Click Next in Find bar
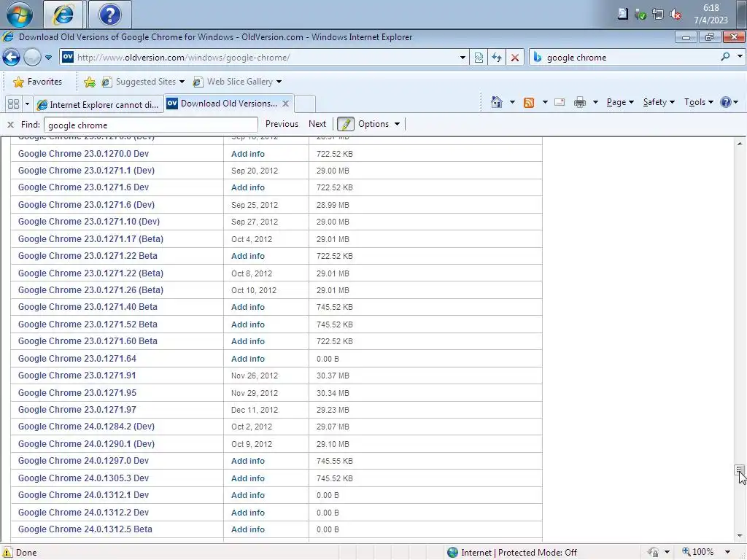Viewport: 747px width, 560px height. [317, 124]
